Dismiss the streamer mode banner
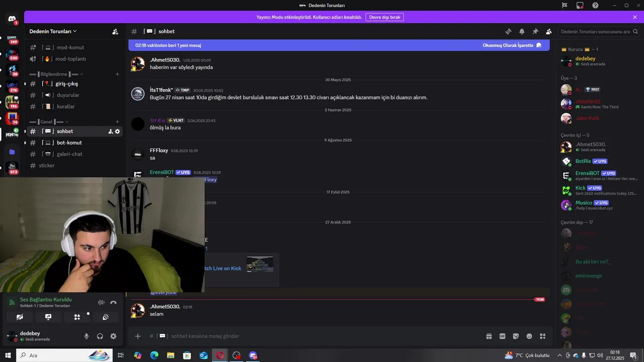The height and width of the screenshot is (362, 644). tap(635, 17)
